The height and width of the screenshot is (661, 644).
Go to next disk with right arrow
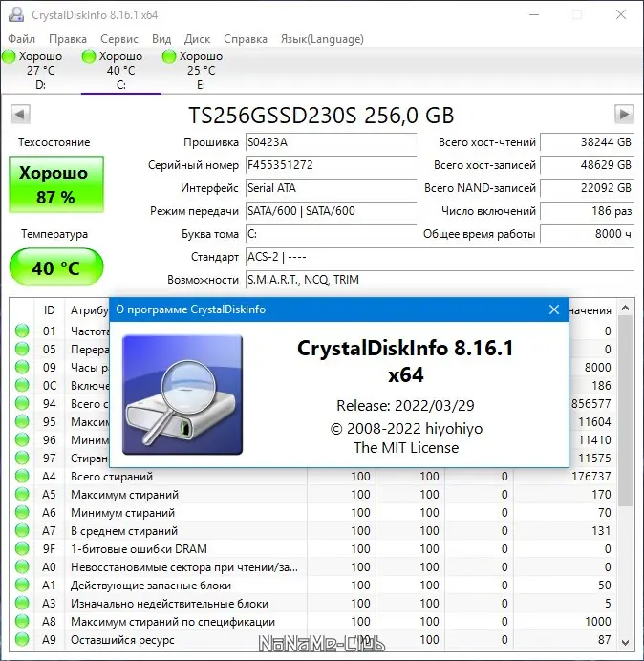click(x=624, y=115)
